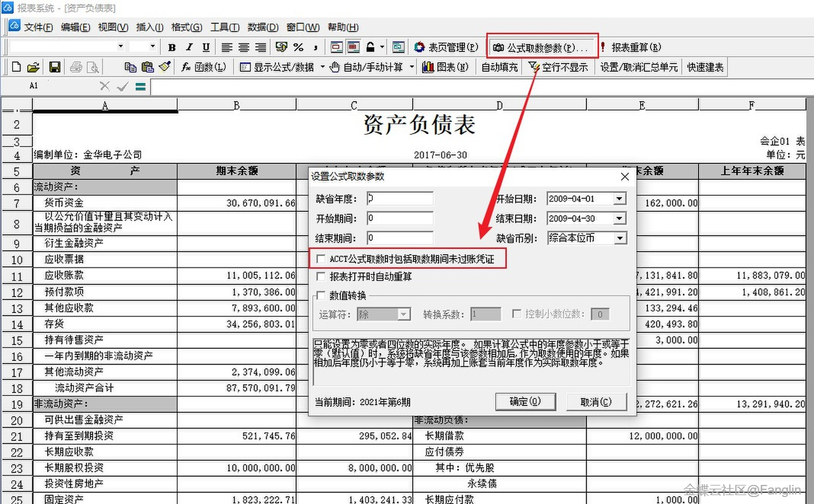Click the 缺省年度 input field
814x504 pixels.
[x=399, y=199]
